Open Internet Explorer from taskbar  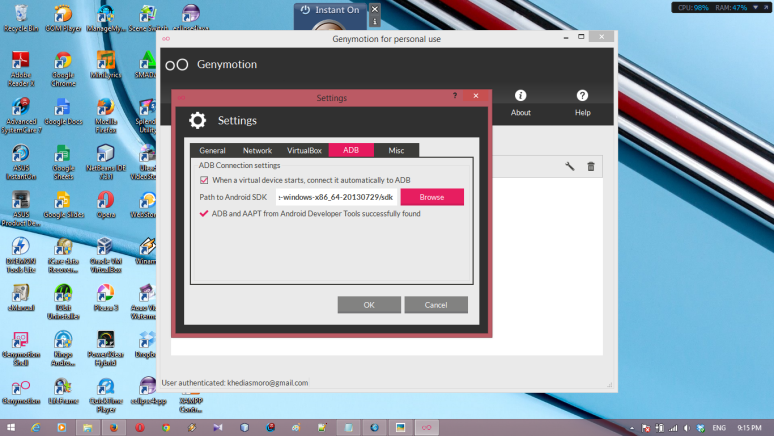point(35,428)
